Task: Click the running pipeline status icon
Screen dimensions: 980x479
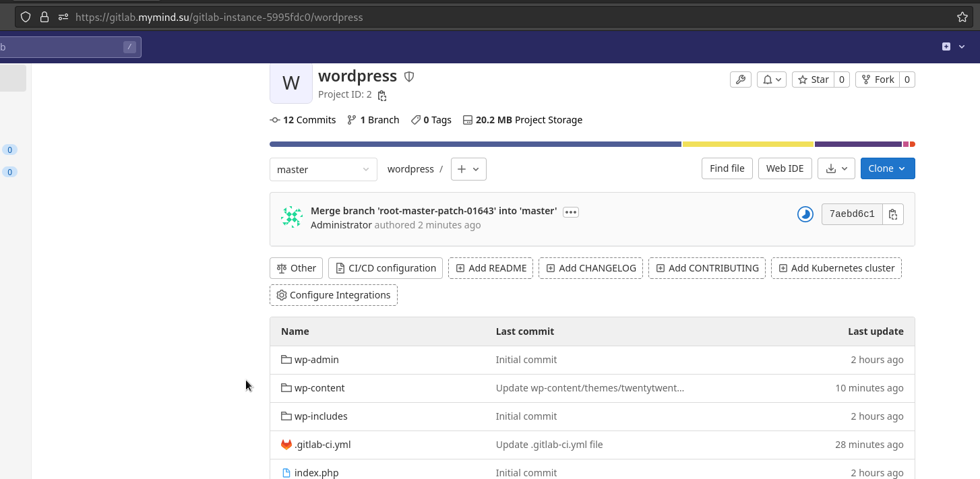Action: [x=805, y=214]
